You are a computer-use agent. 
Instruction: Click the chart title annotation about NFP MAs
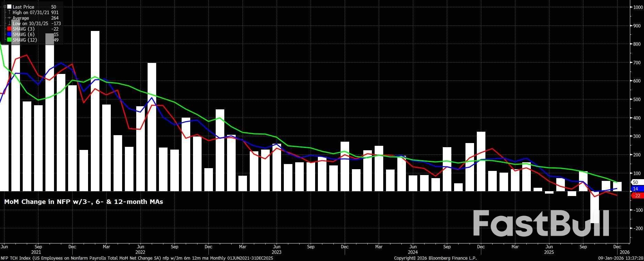click(84, 202)
